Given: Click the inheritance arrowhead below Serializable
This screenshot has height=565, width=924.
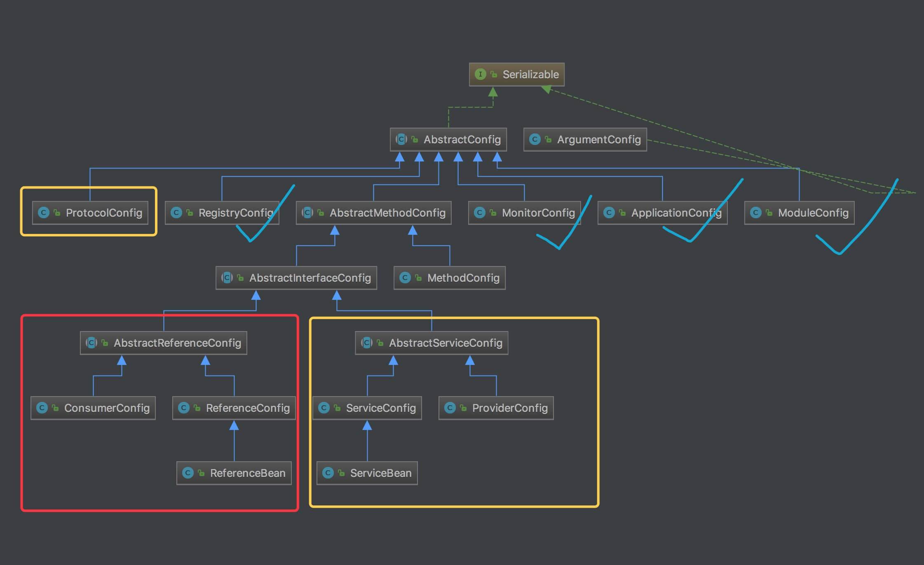Looking at the screenshot, I should point(493,92).
